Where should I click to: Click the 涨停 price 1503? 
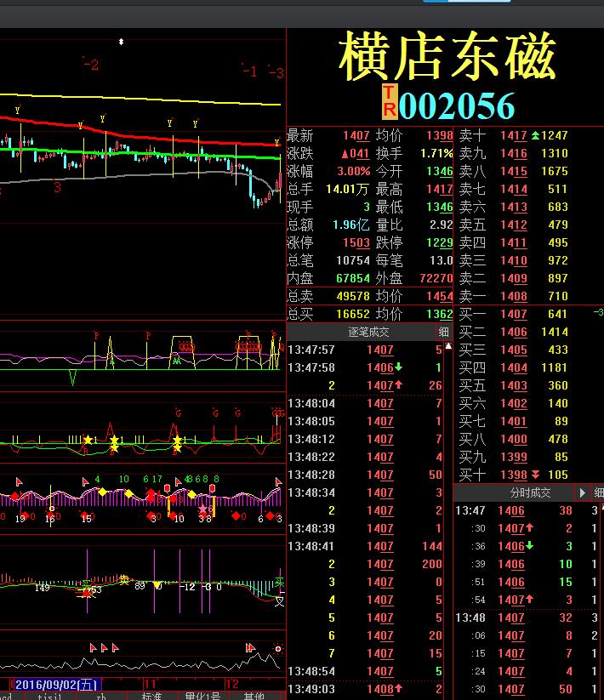click(356, 242)
